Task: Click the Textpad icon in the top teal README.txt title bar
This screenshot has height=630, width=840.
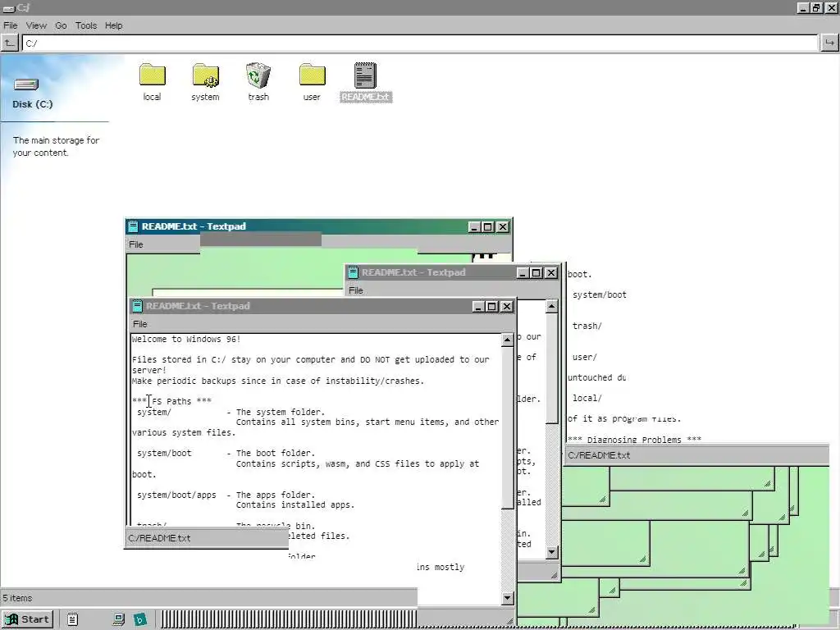Action: [133, 226]
